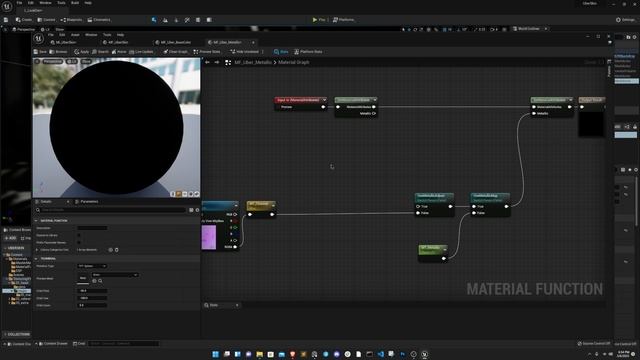Viewport: 640px width, 360px height.
Task: Switch to the MF_Uber_BaseColor tab
Action: (173, 42)
